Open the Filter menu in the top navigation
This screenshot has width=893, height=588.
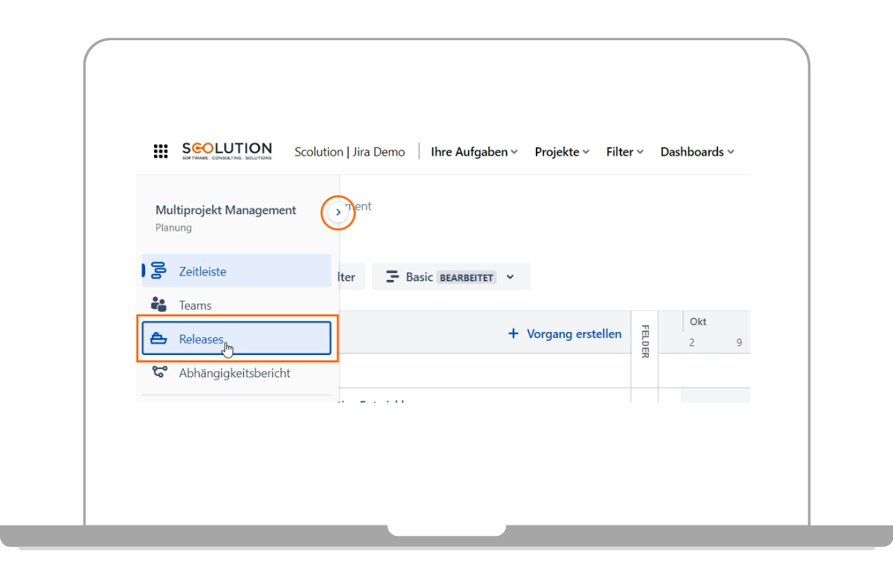click(624, 152)
